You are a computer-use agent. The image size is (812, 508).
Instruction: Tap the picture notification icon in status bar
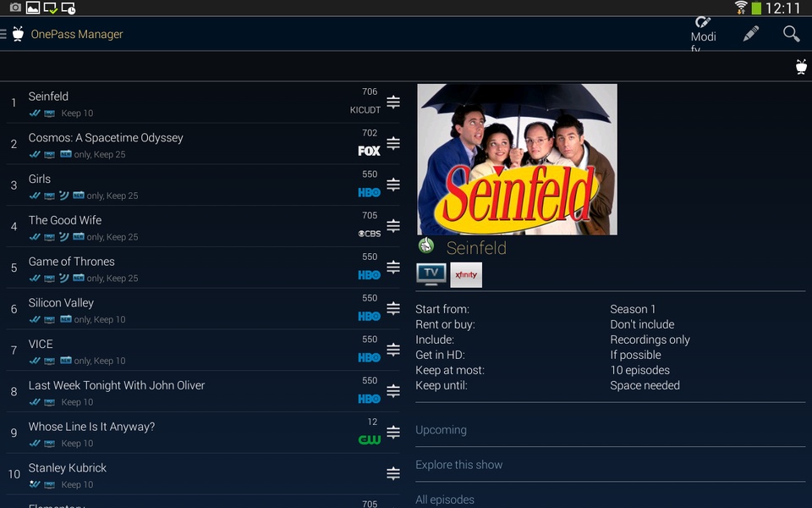point(33,8)
